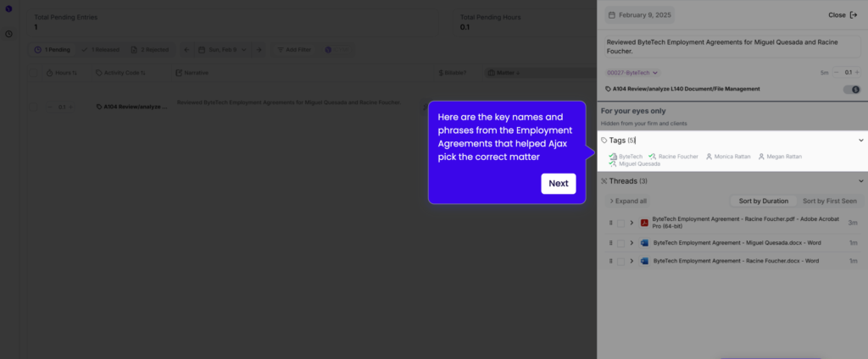Image resolution: width=868 pixels, height=359 pixels.
Task: Click Expand all threads
Action: (628, 202)
